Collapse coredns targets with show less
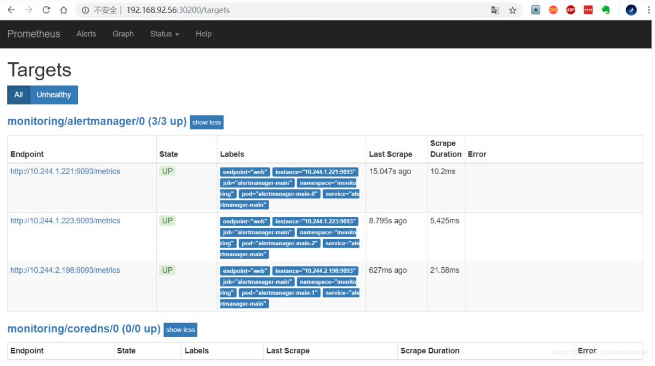This screenshot has height=366, width=655. coord(180,330)
